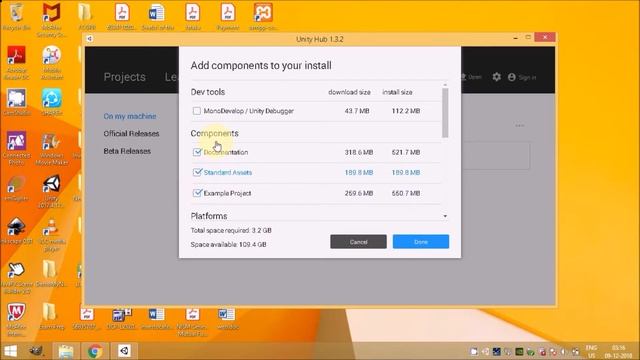Select Beta Releases in sidebar
The height and width of the screenshot is (360, 640).
127,151
